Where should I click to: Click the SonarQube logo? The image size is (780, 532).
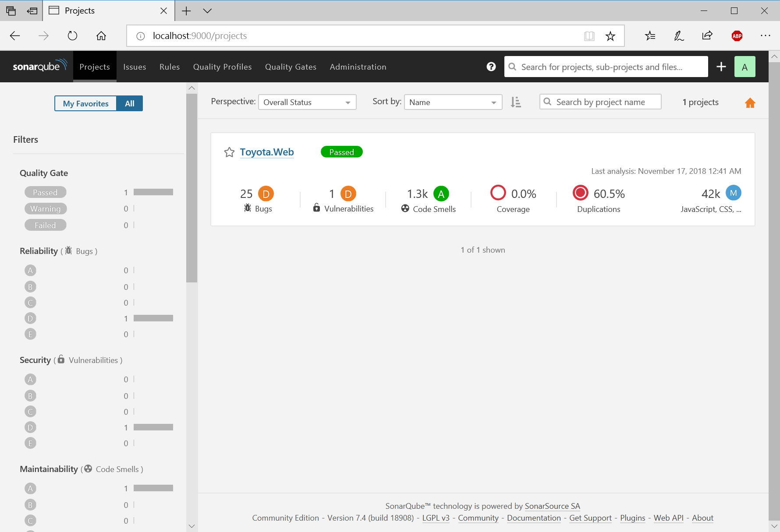click(x=40, y=66)
